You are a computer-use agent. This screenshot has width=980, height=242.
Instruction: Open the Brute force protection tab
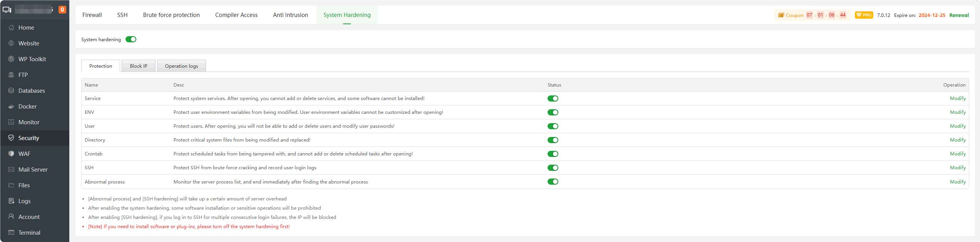click(171, 15)
